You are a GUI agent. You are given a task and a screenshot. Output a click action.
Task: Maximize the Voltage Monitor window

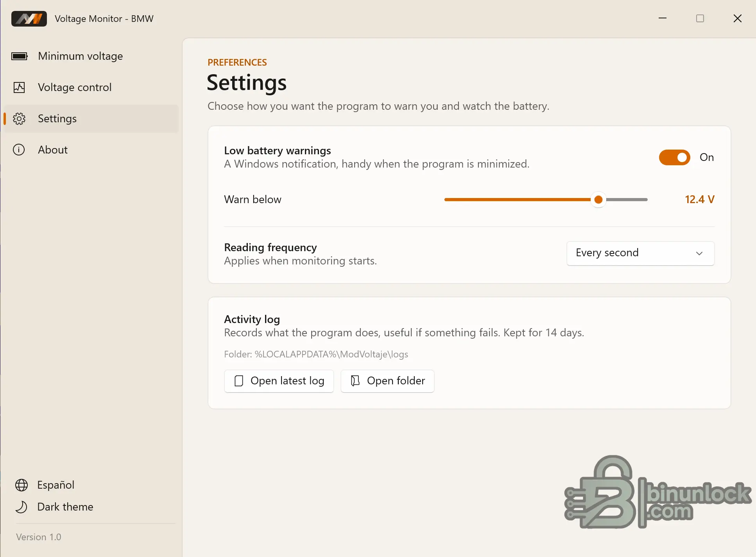pos(700,18)
